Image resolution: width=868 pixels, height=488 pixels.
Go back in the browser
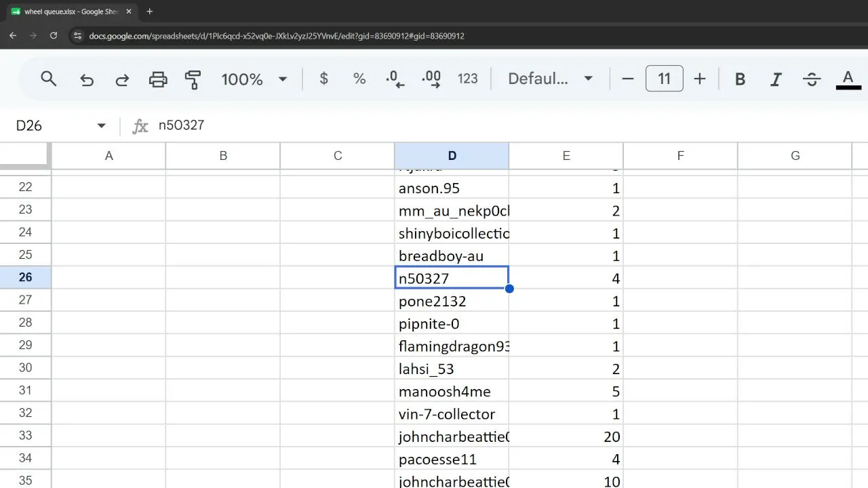(x=13, y=35)
